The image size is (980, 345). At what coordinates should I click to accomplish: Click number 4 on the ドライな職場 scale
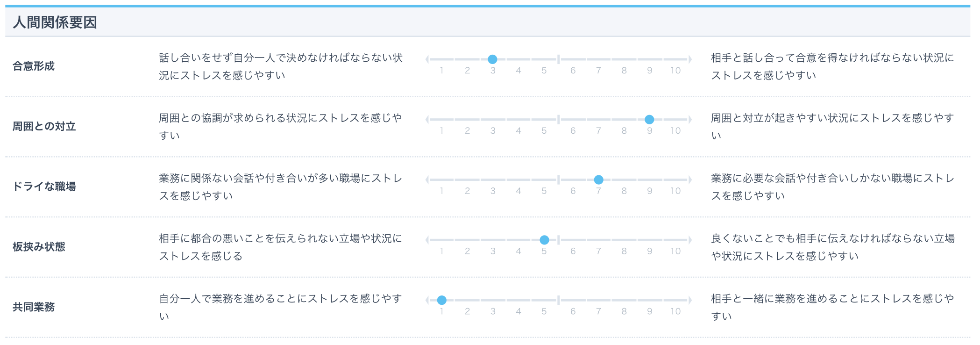point(518,191)
